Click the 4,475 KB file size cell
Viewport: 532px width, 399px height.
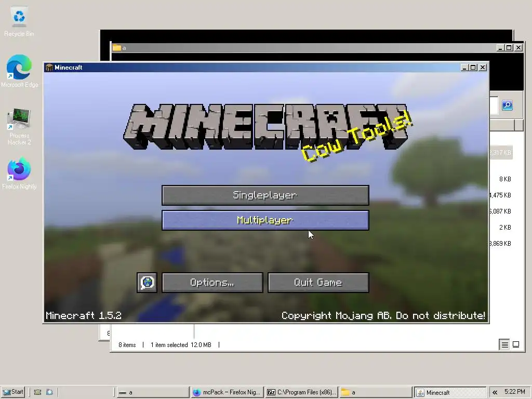pyautogui.click(x=500, y=195)
